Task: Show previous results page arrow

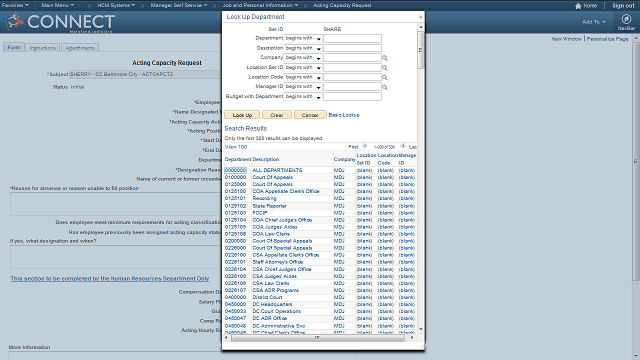Action: click(x=365, y=146)
